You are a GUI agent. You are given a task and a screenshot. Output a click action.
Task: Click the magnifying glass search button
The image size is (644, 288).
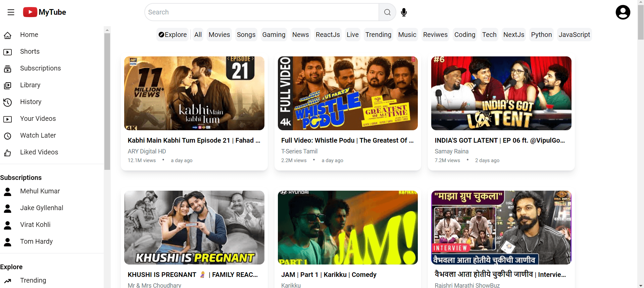(x=387, y=12)
